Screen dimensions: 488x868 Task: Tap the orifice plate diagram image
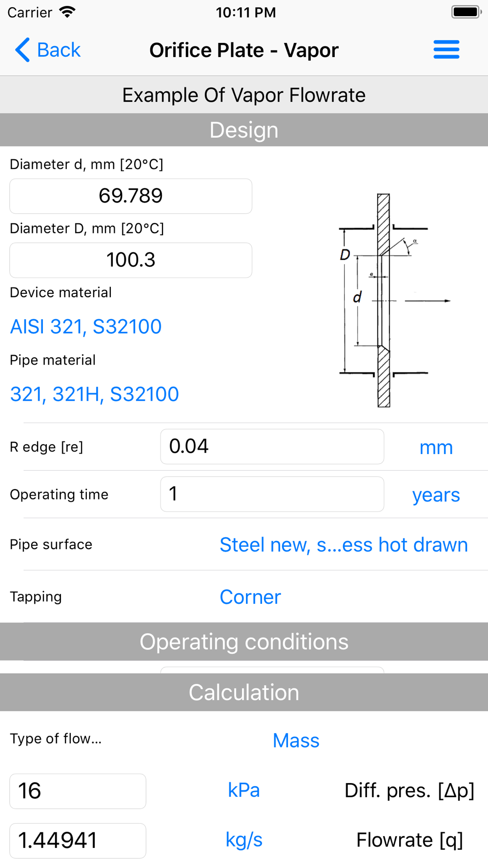pyautogui.click(x=384, y=300)
